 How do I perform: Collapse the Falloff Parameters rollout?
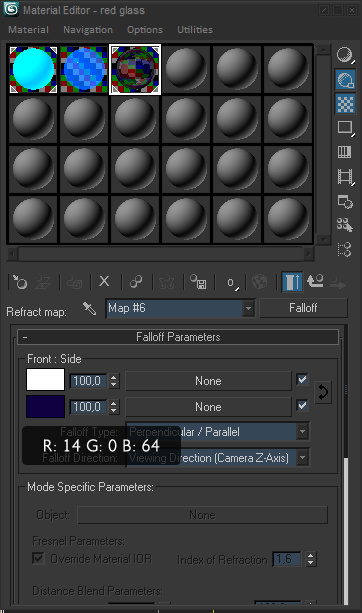pyautogui.click(x=178, y=337)
